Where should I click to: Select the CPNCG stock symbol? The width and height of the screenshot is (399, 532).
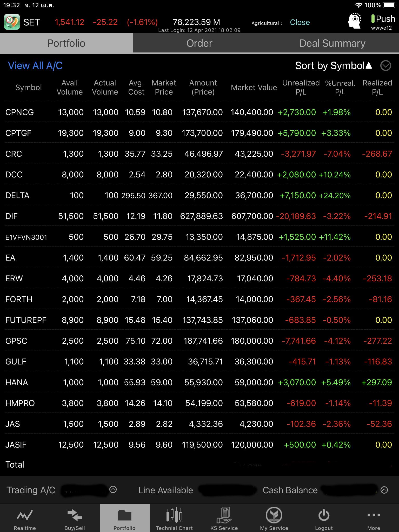click(19, 112)
